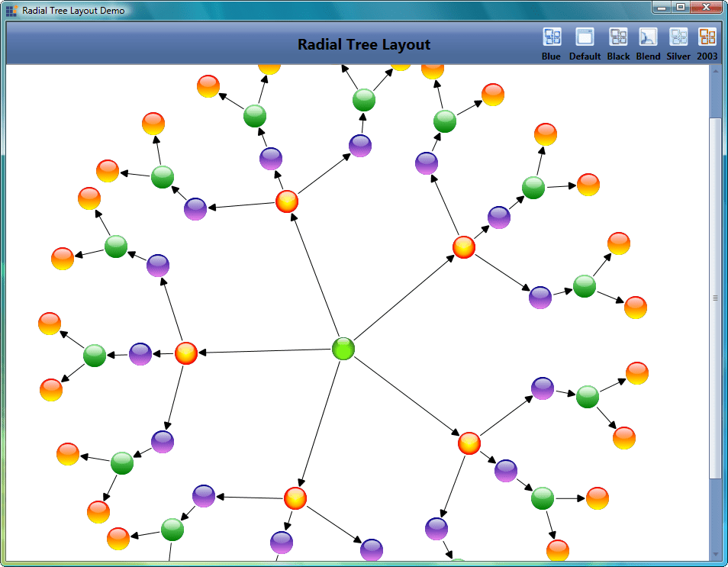Click the Silver label under its toolbar icon
This screenshot has width=728, height=567.
pyautogui.click(x=678, y=56)
